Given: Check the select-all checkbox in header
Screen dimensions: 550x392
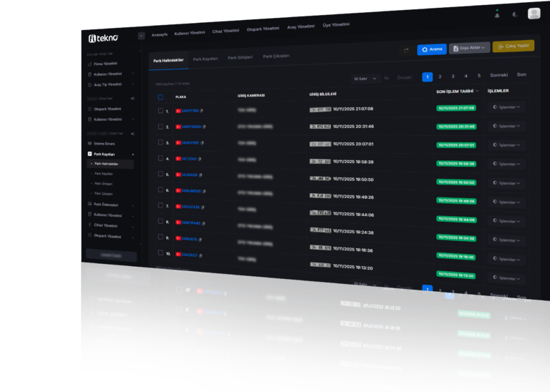Looking at the screenshot, I should click(160, 97).
